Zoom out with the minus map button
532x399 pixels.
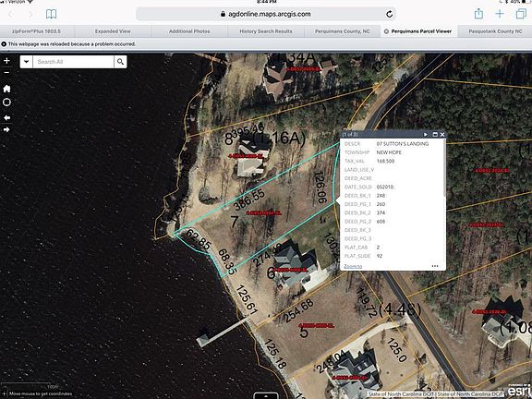tap(6, 73)
